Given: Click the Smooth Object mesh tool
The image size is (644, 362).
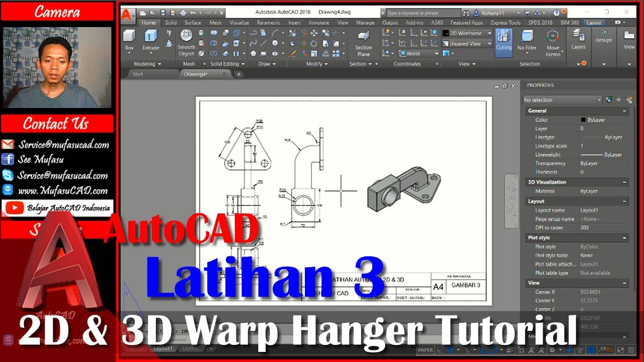Looking at the screenshot, I should (x=186, y=43).
